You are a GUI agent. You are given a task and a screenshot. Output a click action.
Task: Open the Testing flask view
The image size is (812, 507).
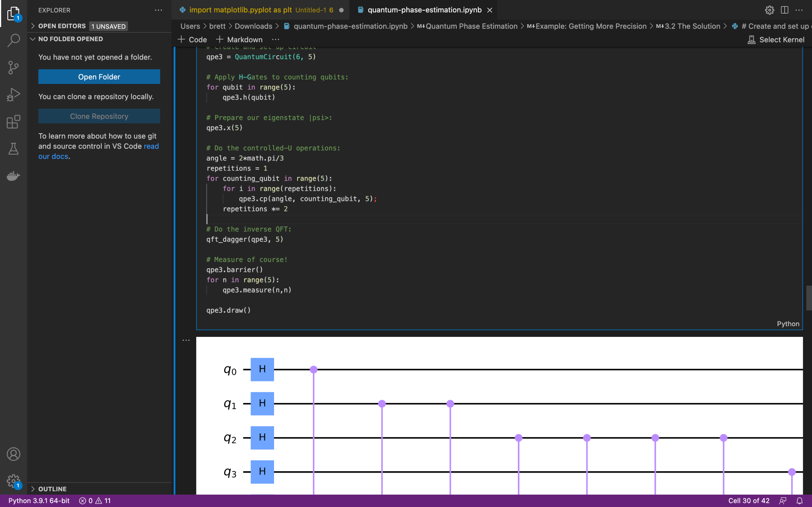coord(13,149)
